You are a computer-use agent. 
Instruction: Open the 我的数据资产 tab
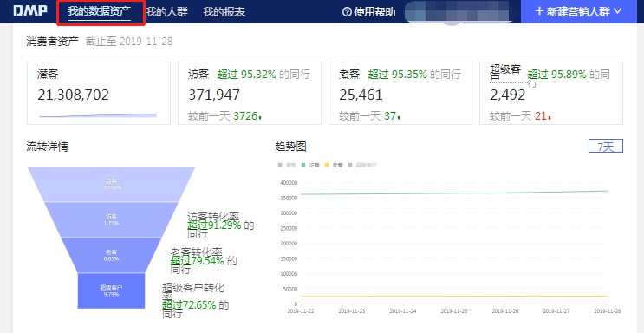tap(100, 11)
